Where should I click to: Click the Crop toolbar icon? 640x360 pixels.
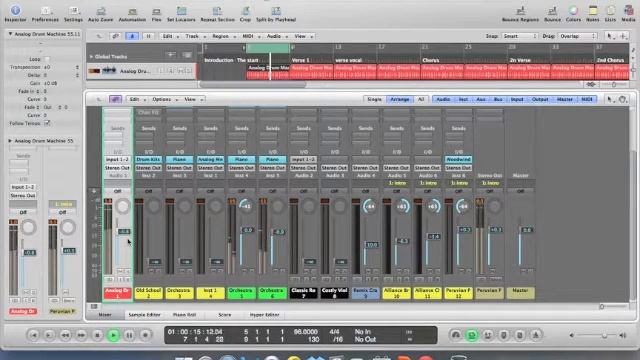(x=245, y=13)
